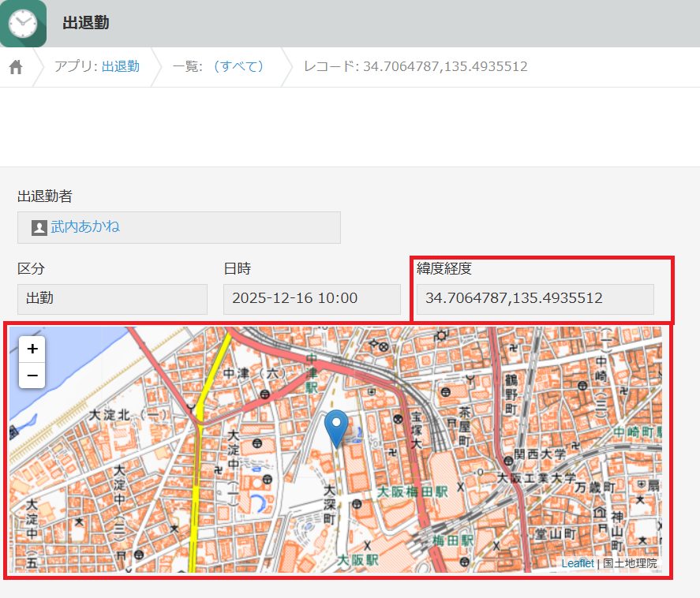Viewport: 700px width, 598px height.
Task: Click the record coordinates breadcrumb text
Action: [x=416, y=67]
